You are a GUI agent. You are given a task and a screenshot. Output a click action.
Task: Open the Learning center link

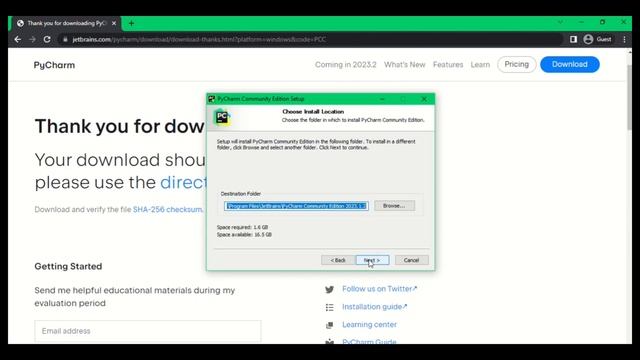point(369,324)
